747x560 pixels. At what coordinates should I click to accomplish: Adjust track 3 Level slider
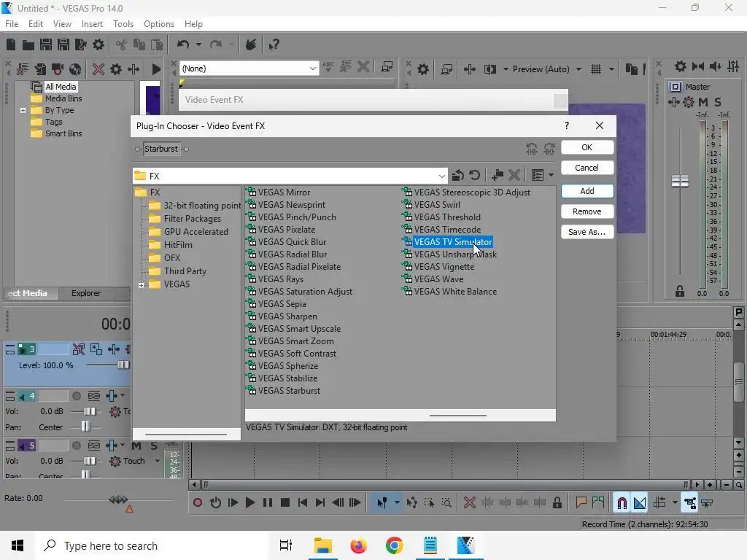coord(123,365)
